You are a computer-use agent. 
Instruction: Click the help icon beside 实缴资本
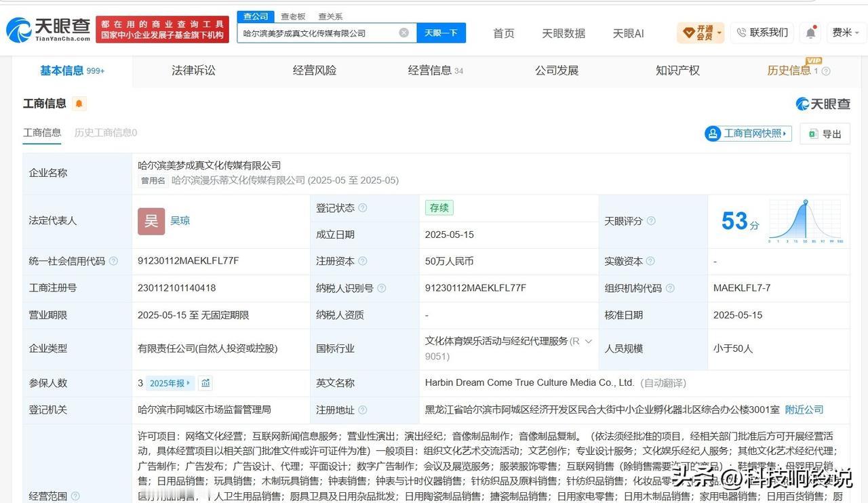[650, 261]
